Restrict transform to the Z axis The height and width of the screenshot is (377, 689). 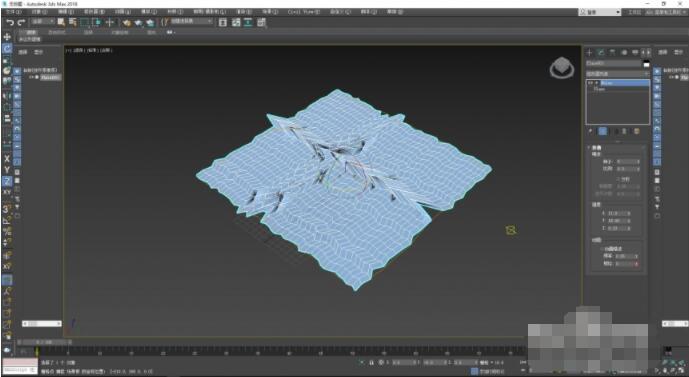(7, 181)
